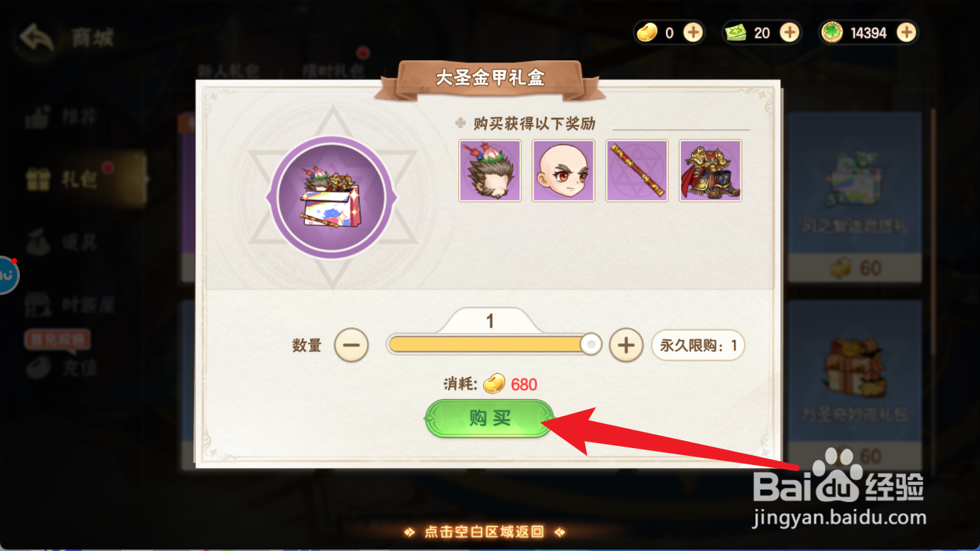This screenshot has width=980, height=551.
Task: Click the floating blue bubble on left edge
Action: tap(6, 275)
